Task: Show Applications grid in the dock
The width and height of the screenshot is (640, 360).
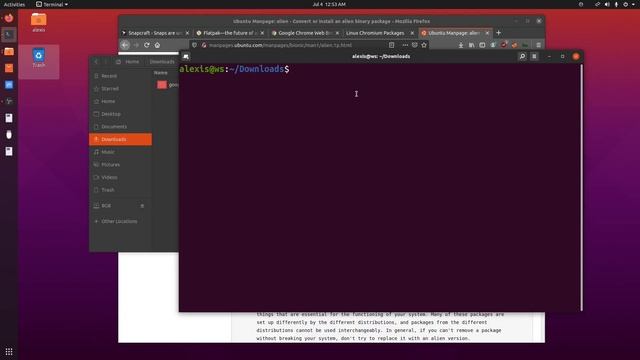Action: click(9, 351)
